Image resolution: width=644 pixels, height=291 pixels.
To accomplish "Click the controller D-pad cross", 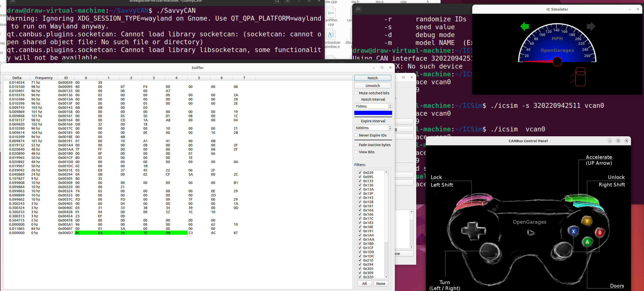I will pyautogui.click(x=473, y=231).
